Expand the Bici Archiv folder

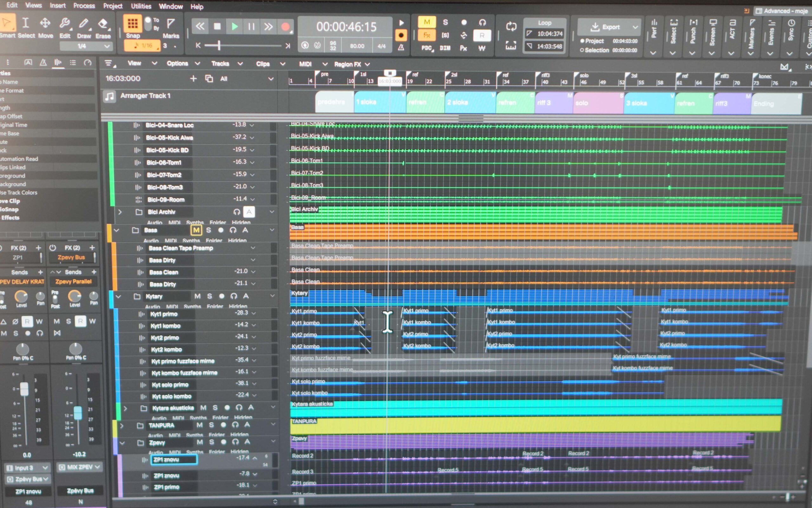point(120,212)
